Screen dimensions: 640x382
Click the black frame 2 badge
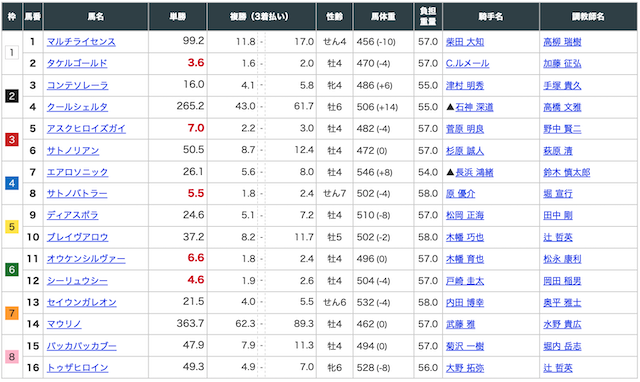[x=12, y=96]
